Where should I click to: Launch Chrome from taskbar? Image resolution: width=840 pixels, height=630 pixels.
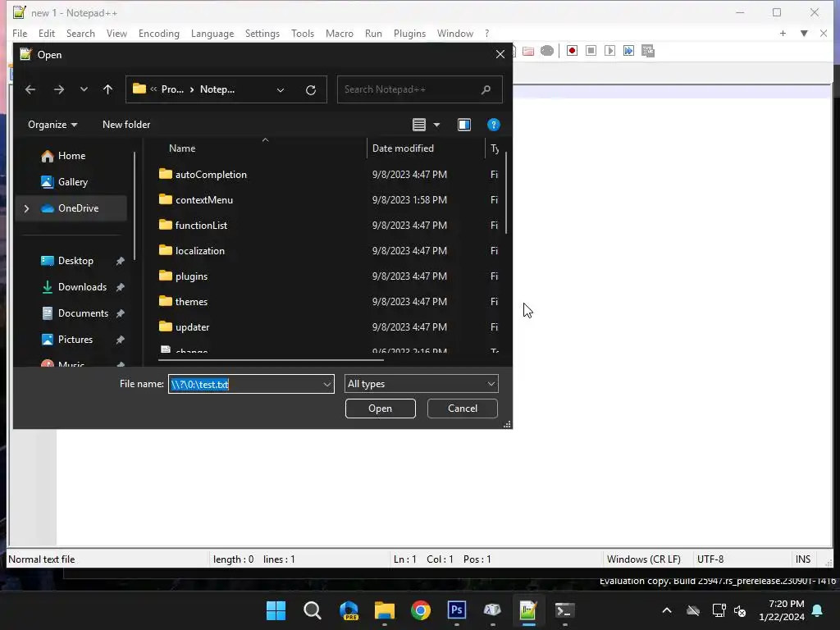click(x=421, y=610)
